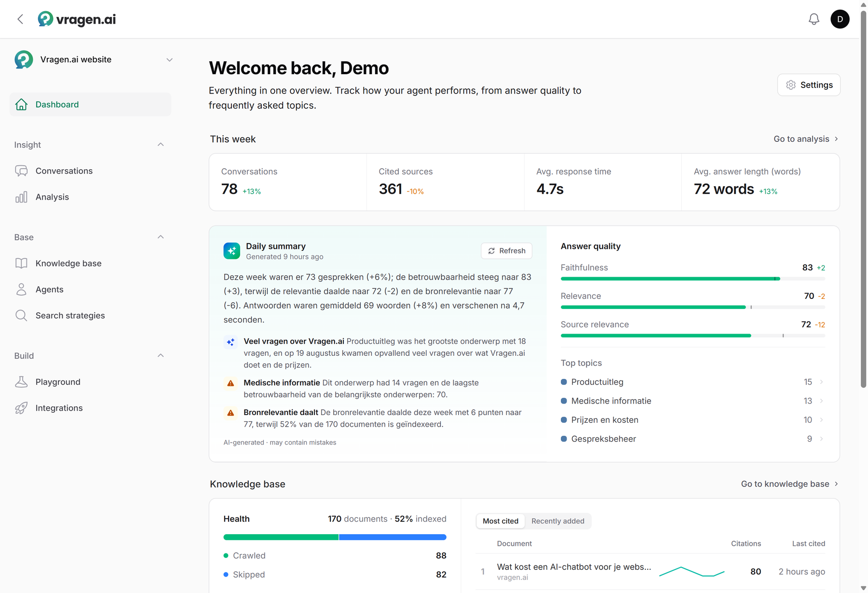
Task: Click the blue Skipped segment of Health bar
Action: (x=393, y=537)
